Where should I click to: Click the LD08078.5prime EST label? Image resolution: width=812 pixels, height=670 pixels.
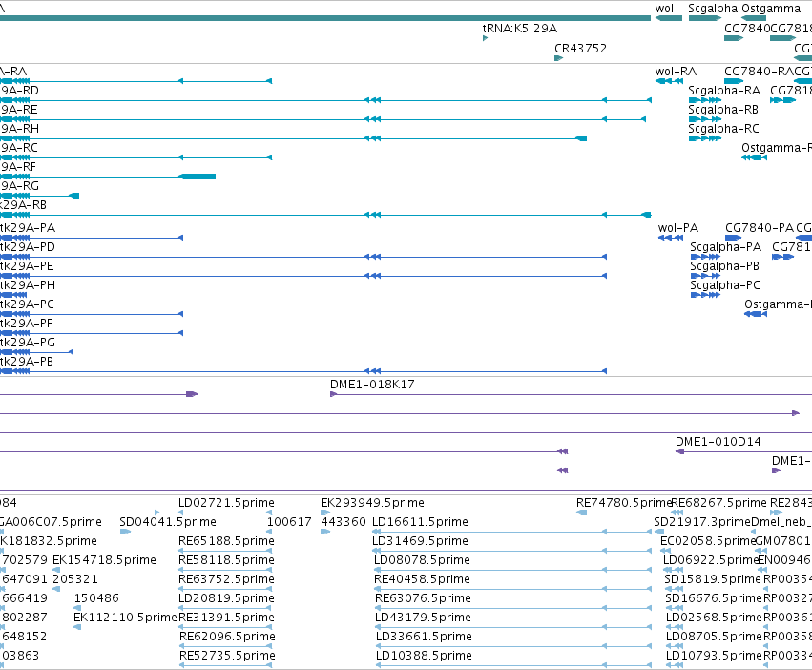422,560
